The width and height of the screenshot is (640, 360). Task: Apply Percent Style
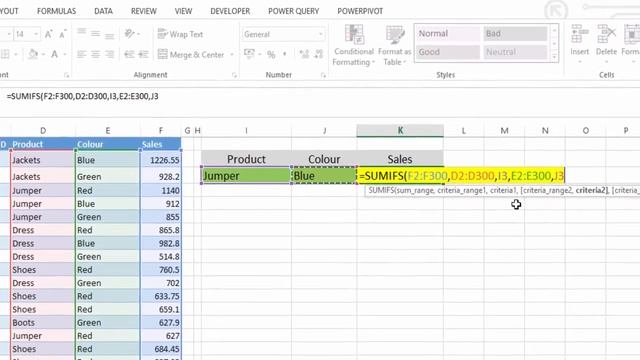(x=271, y=54)
